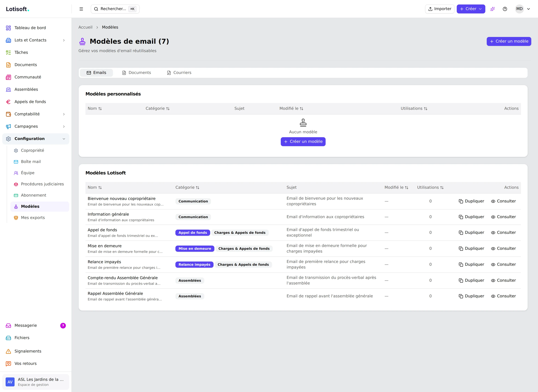Sort Lotisoft models by Modifié le

point(396,187)
